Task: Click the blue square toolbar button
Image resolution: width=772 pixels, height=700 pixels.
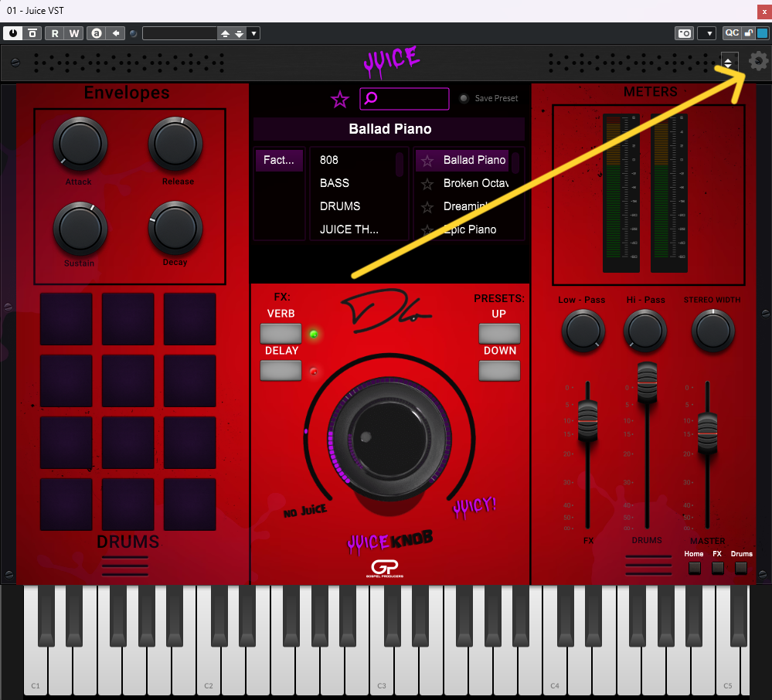Action: click(x=762, y=33)
